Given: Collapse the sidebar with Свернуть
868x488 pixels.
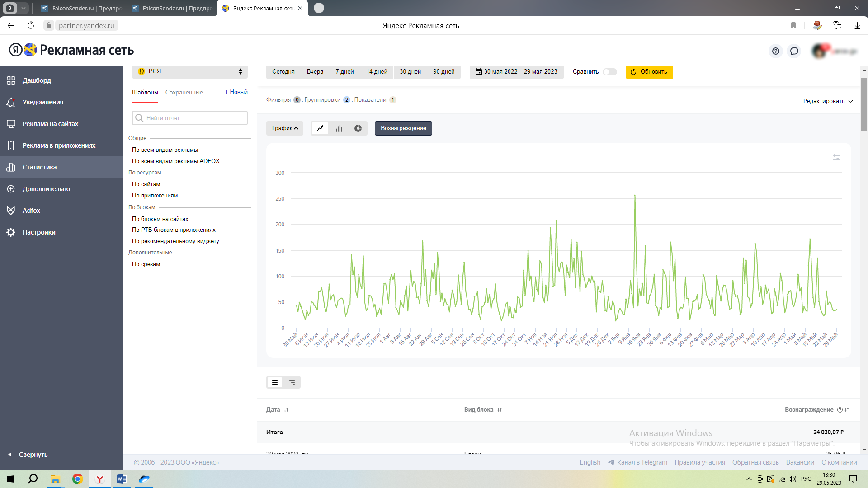Looking at the screenshot, I should click(28, 455).
